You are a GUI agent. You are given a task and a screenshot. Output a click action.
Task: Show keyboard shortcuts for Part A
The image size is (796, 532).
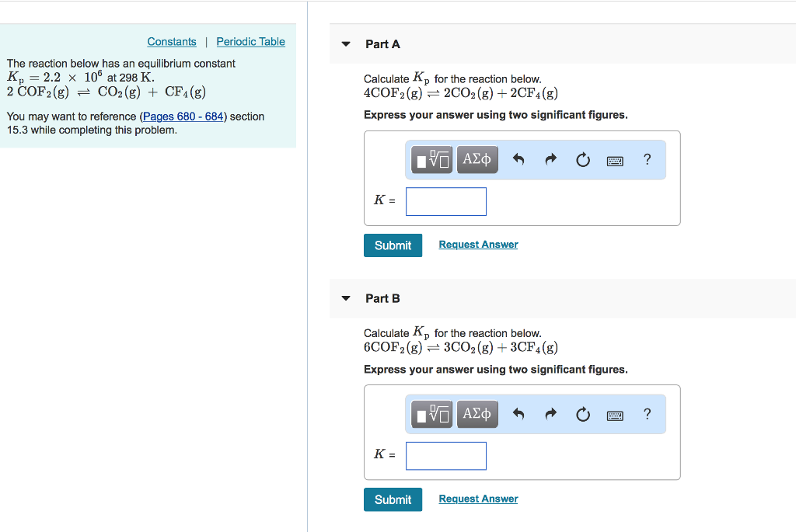(615, 162)
